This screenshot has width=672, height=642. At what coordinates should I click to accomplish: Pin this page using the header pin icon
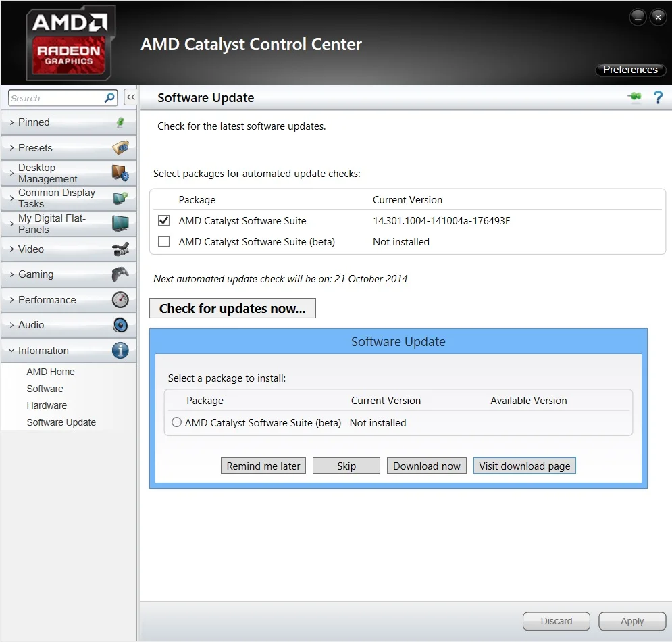[x=635, y=97]
